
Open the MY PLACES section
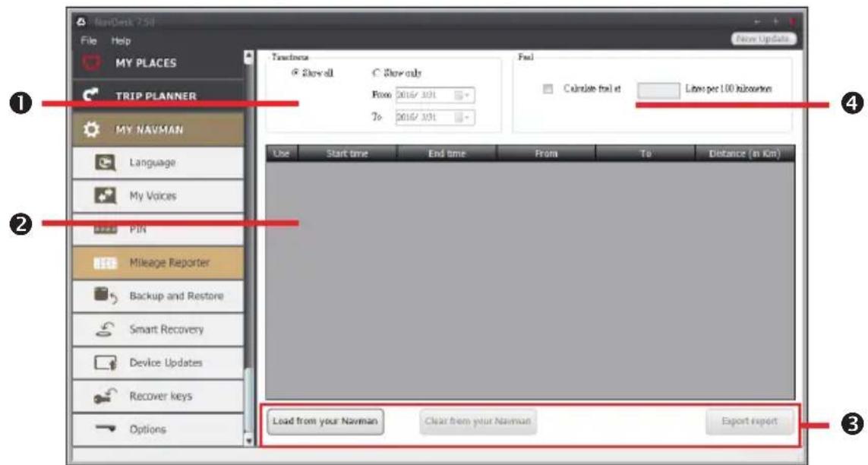coord(158,62)
